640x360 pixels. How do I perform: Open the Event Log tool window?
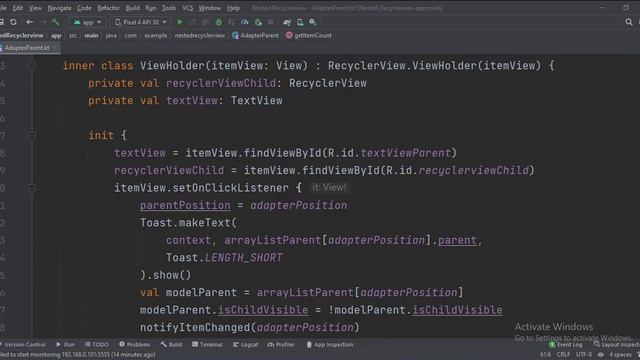pos(566,345)
